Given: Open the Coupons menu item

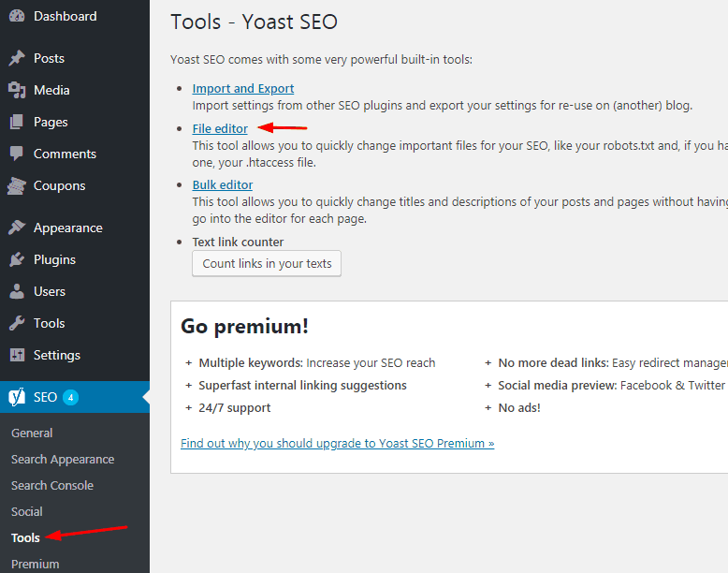Looking at the screenshot, I should coord(75,185).
